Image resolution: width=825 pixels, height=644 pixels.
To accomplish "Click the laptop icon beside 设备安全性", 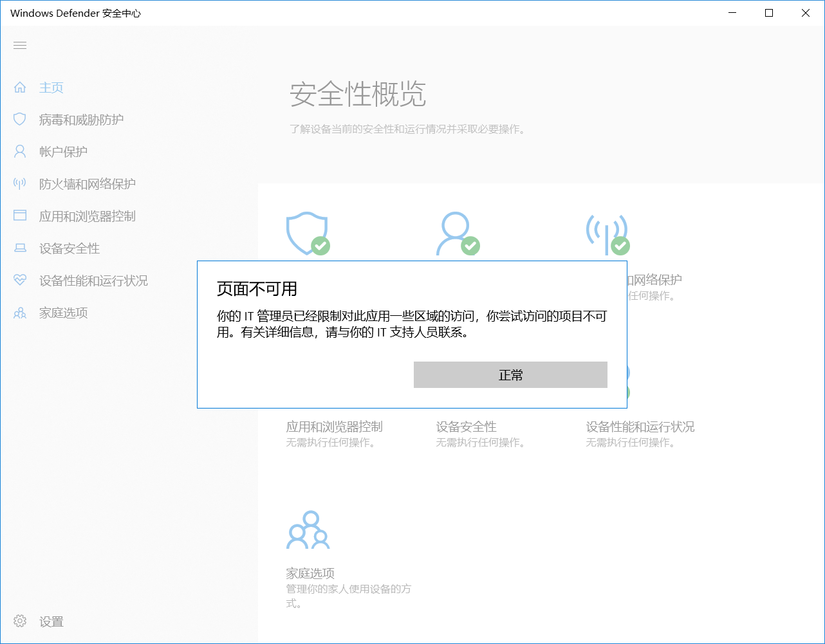I will click(20, 248).
